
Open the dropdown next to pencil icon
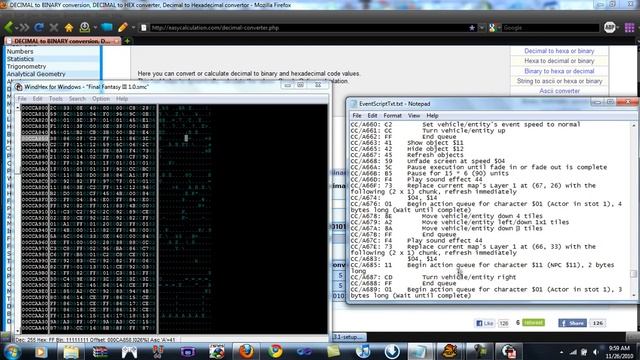[x=133, y=28]
